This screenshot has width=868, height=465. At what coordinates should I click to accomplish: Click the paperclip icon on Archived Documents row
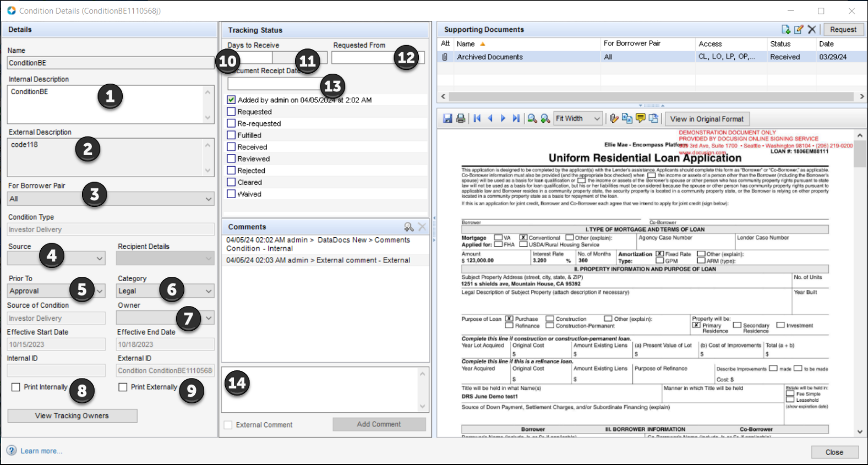(445, 57)
